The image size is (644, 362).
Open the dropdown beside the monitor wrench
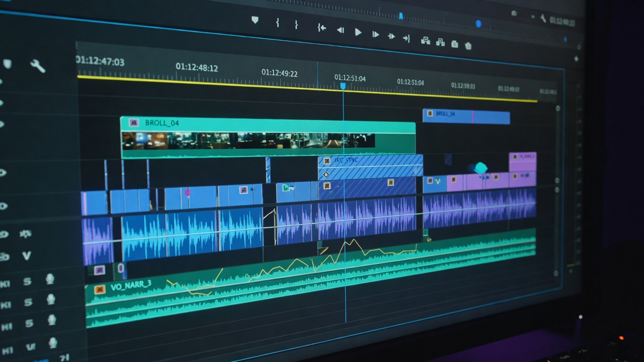[533, 17]
